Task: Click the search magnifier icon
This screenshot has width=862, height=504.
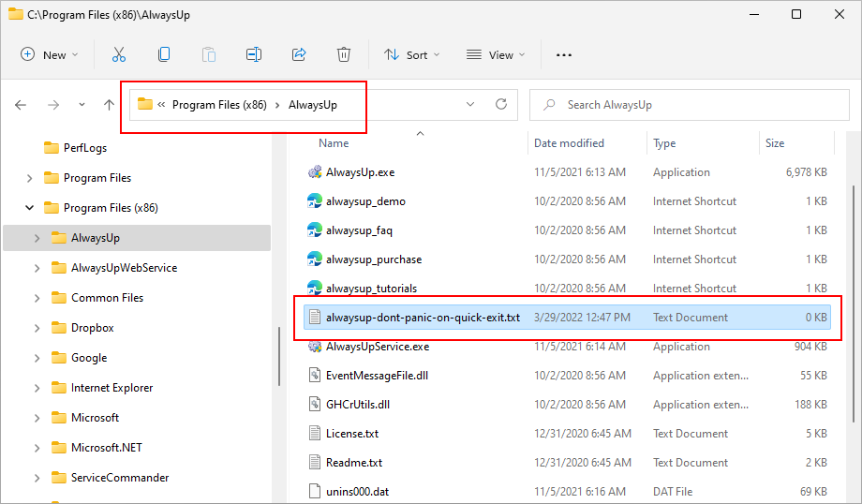Action: point(549,104)
